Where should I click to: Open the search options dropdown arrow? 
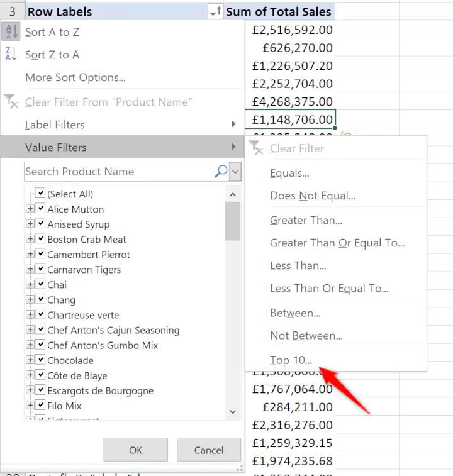(235, 171)
